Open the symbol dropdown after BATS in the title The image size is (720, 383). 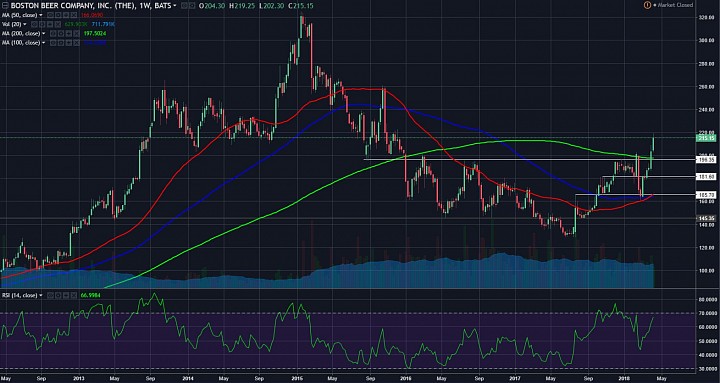tap(174, 6)
